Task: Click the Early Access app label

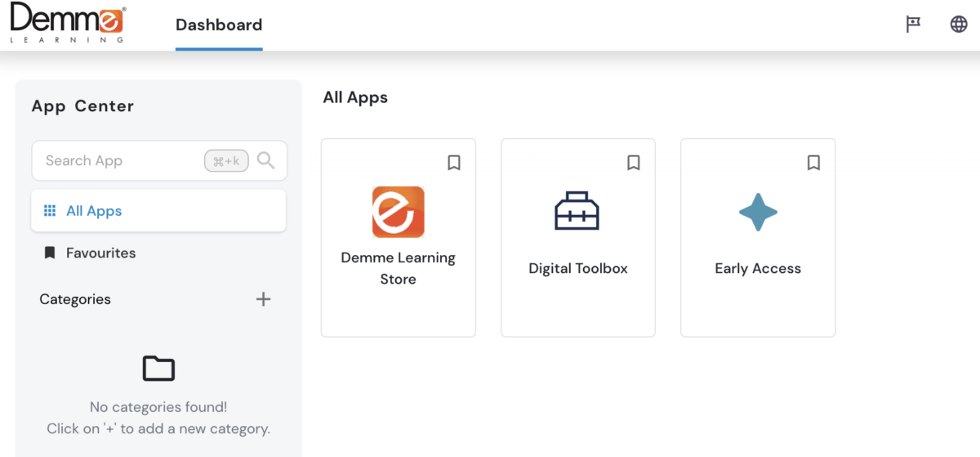Action: tap(757, 268)
